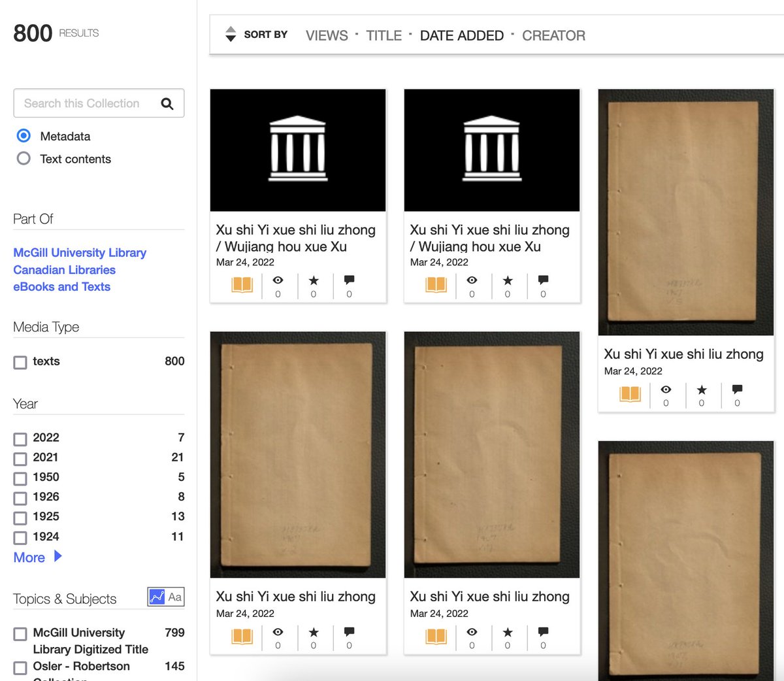Open texts book icon on top-left Wujiang card
Image resolution: width=784 pixels, height=681 pixels.
click(242, 285)
